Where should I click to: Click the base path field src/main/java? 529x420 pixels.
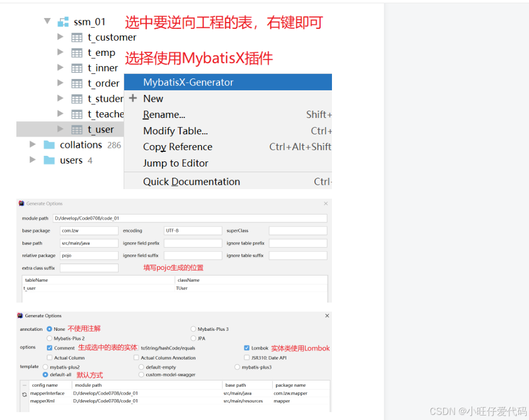coord(89,243)
